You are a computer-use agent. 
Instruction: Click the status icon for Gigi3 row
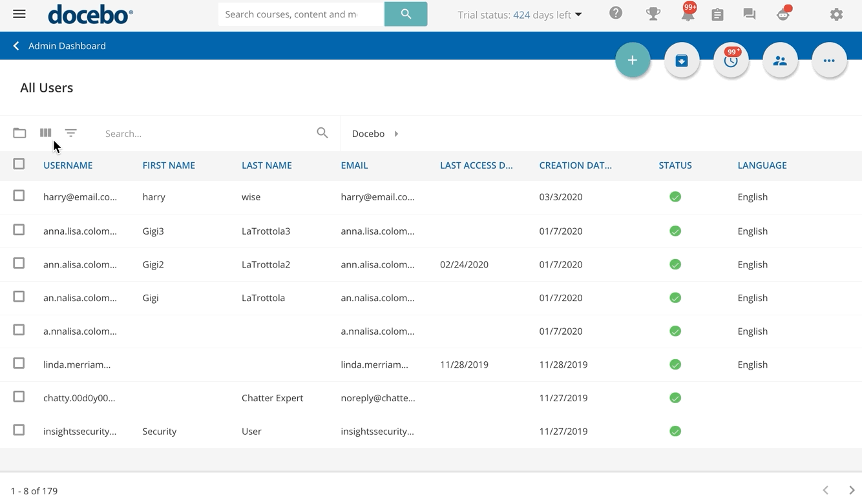(x=675, y=231)
